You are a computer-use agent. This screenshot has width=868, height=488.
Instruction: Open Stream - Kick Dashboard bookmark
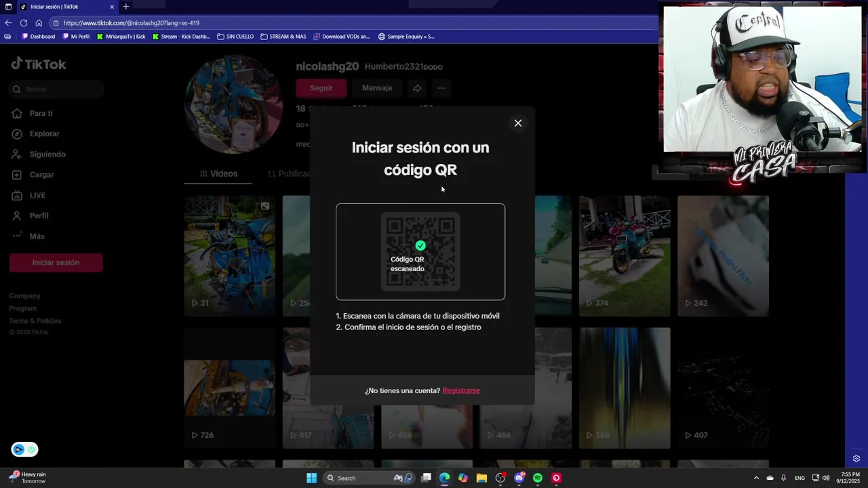(x=181, y=37)
